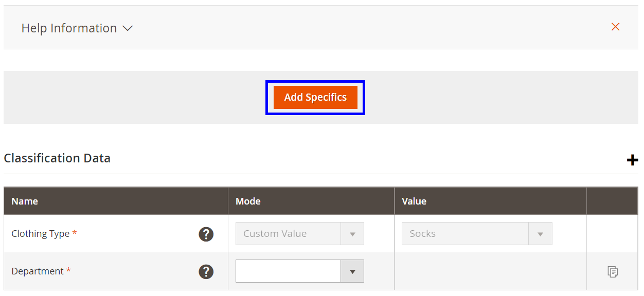Select the Mode column header
This screenshot has width=644, height=296.
(248, 201)
